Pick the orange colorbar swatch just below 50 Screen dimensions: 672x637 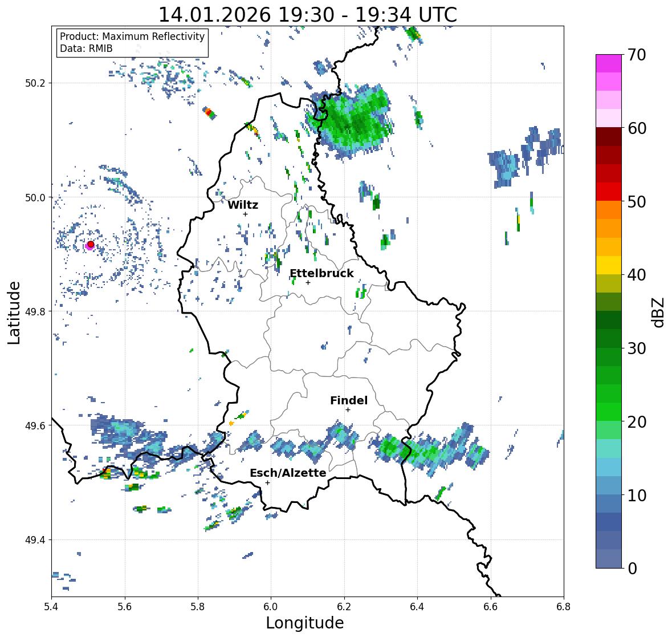click(x=609, y=210)
